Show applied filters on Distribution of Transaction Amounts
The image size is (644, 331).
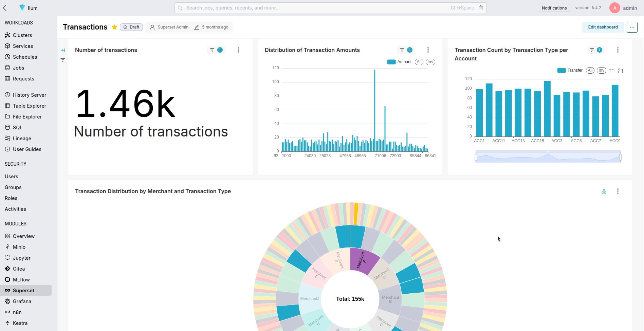[x=406, y=50]
